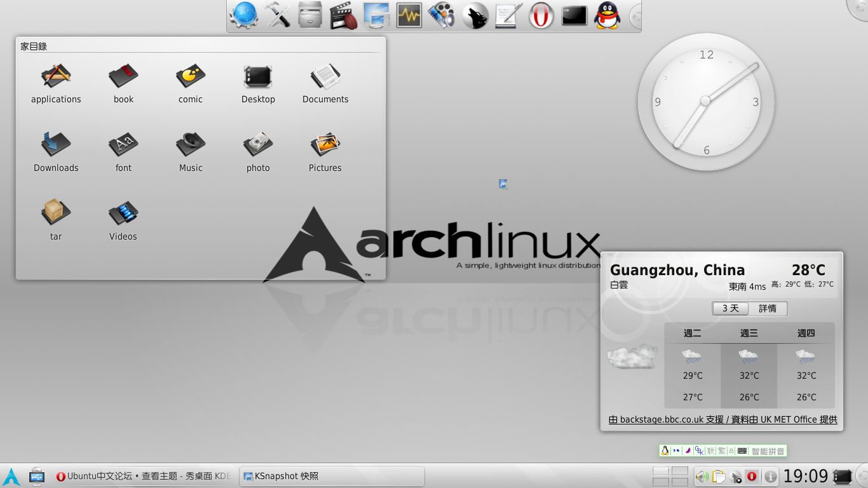Open the applications folder

56,84
